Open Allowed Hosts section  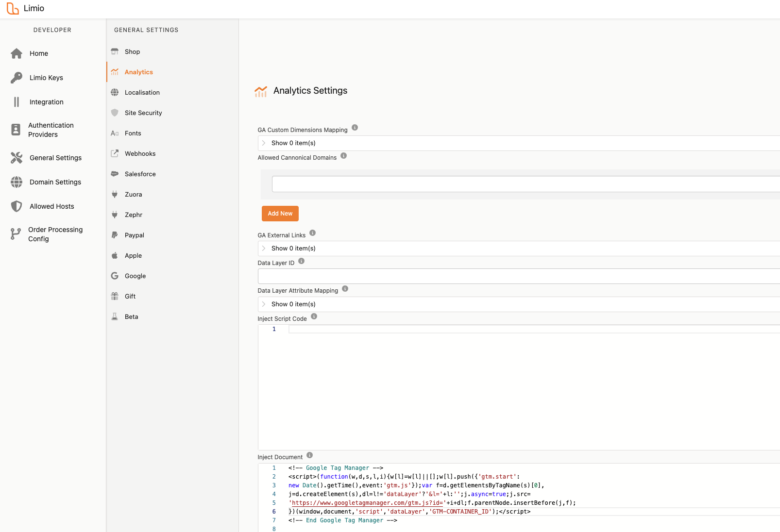click(x=52, y=206)
